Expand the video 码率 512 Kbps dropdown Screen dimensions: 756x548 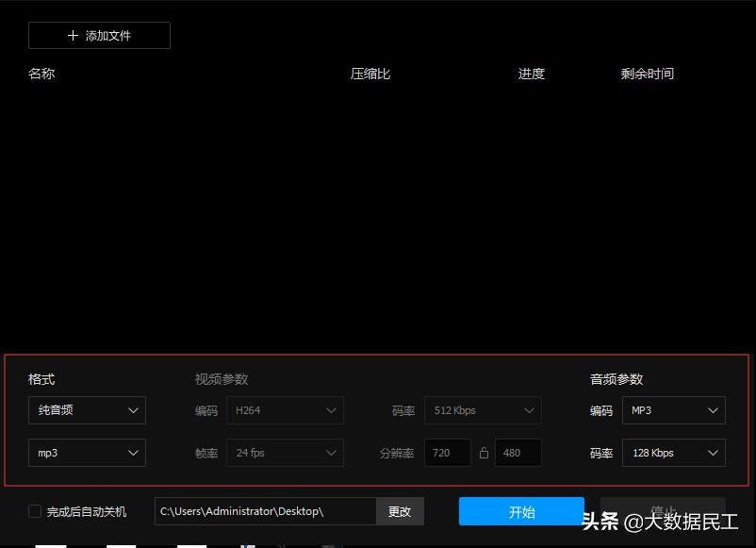(x=483, y=410)
